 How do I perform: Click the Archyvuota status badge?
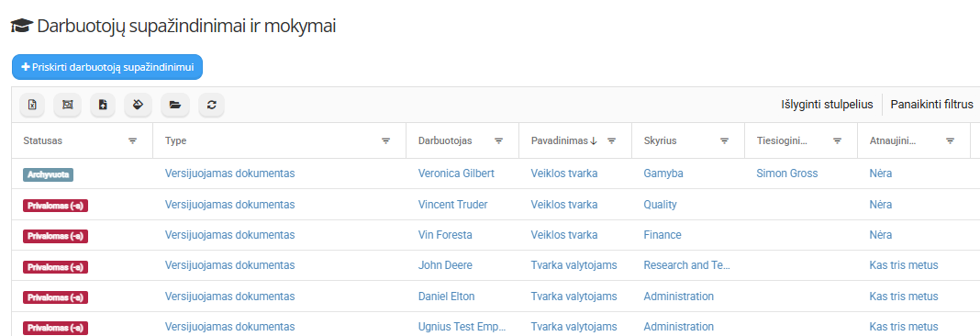click(x=49, y=174)
